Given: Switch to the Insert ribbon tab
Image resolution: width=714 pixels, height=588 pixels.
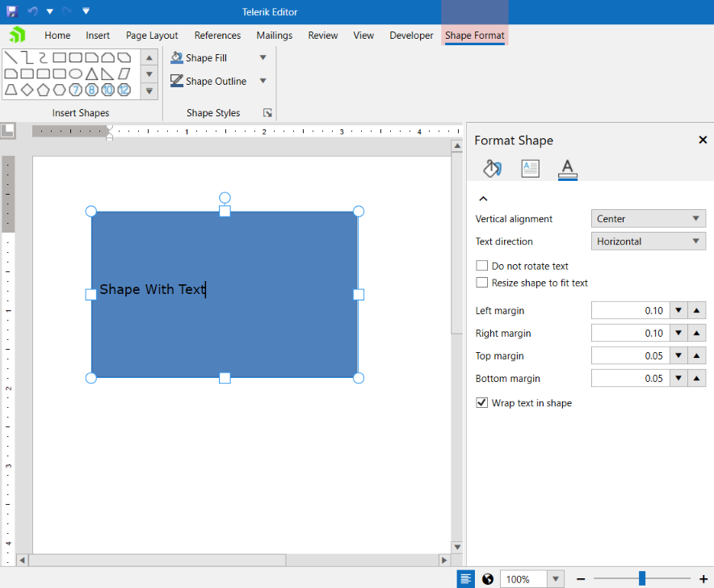Looking at the screenshot, I should [x=97, y=35].
